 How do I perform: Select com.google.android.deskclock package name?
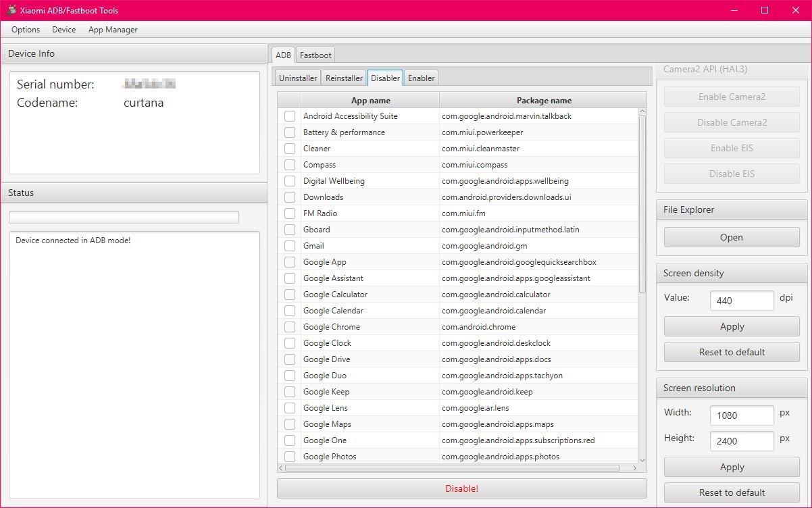click(496, 343)
